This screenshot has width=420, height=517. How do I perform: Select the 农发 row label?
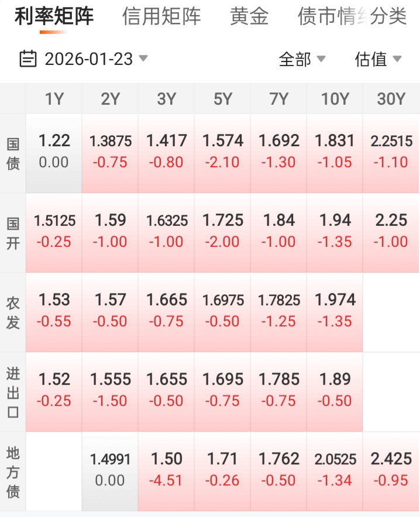pos(13,313)
